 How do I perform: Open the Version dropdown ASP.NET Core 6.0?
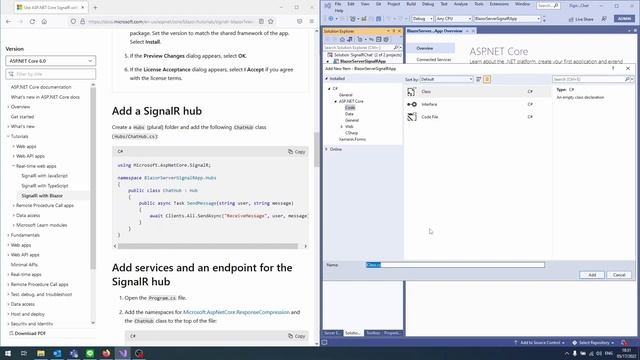coord(51,61)
